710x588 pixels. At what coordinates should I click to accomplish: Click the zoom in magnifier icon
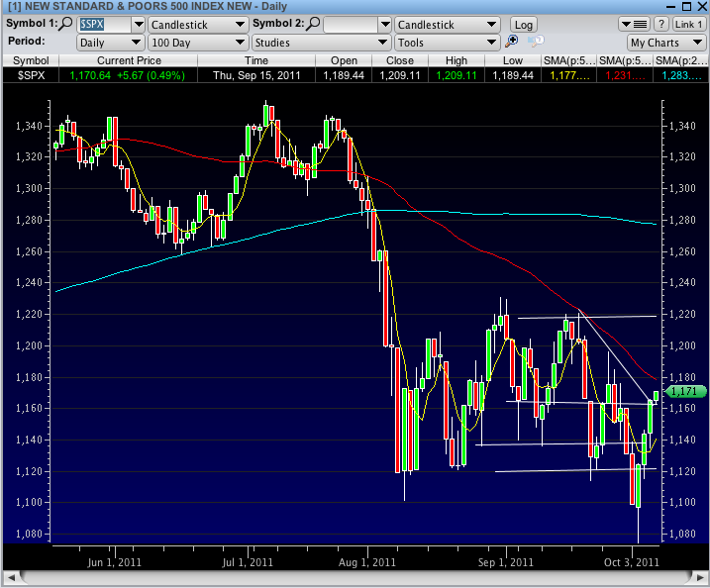pos(512,42)
